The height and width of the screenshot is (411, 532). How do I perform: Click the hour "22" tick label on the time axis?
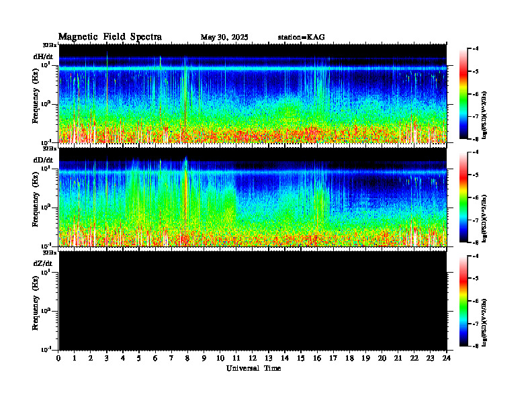414,359
